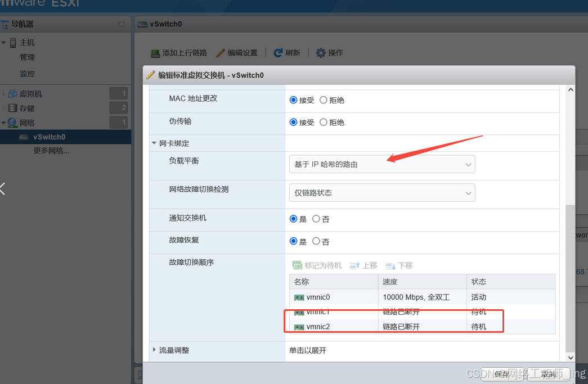Click the pencil icon for 编辑设置
Screen dimensions: 588x384
pos(221,53)
